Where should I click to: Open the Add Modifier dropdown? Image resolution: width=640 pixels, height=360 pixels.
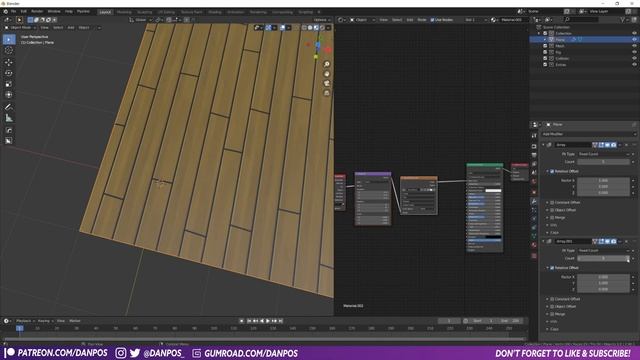click(589, 134)
